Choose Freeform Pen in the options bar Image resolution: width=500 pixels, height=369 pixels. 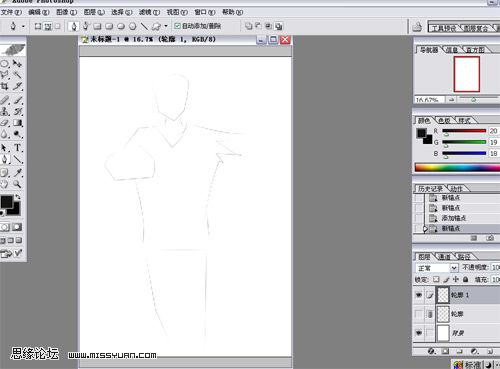[86, 26]
